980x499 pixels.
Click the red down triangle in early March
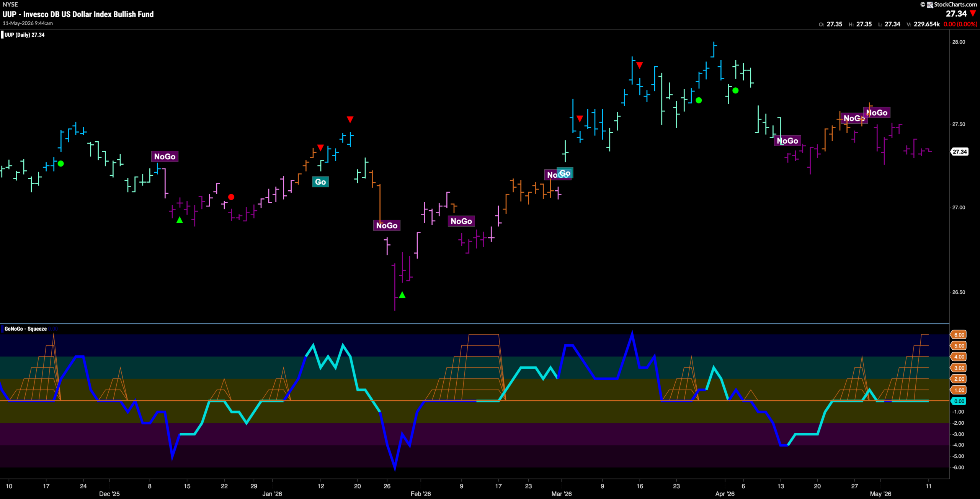tap(580, 118)
